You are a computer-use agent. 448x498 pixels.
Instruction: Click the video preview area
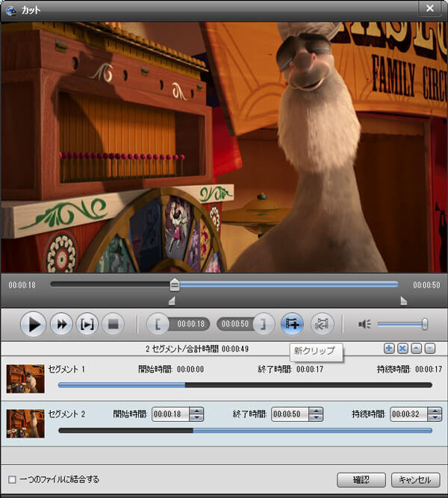click(224, 147)
